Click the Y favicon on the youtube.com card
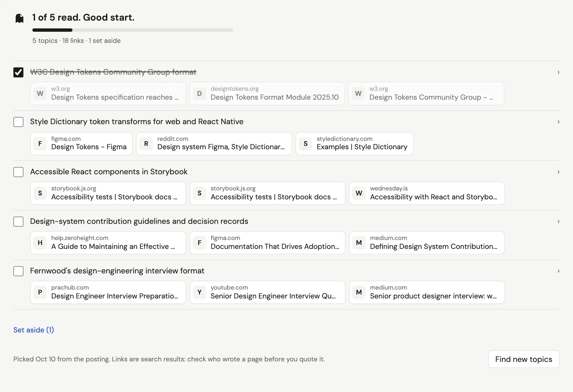Image resolution: width=573 pixels, height=392 pixels. pyautogui.click(x=200, y=292)
